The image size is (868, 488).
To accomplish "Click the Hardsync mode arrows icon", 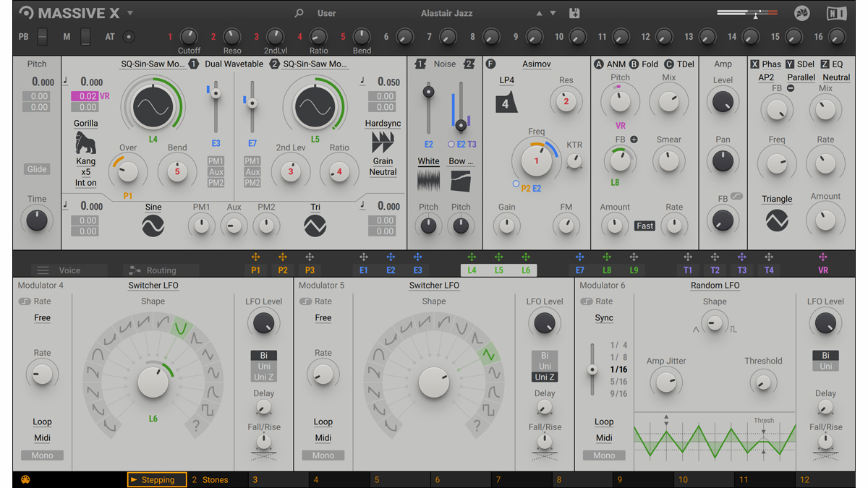I will click(383, 142).
